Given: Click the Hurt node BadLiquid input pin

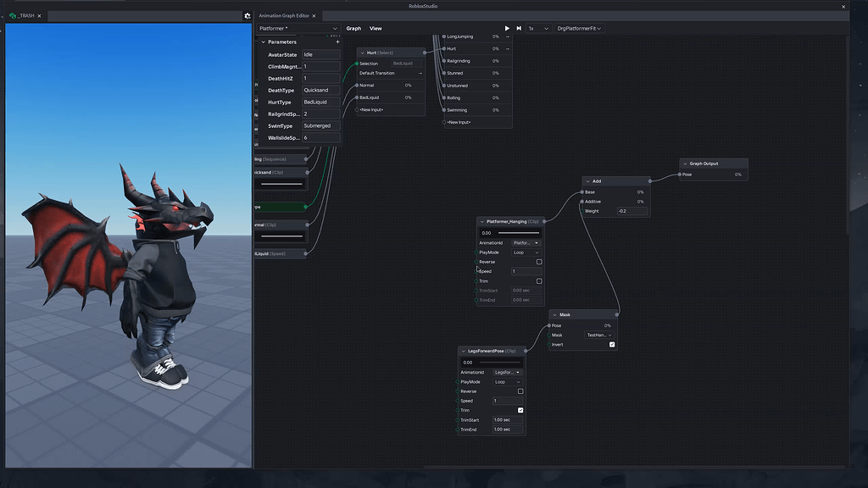Looking at the screenshot, I should point(357,97).
